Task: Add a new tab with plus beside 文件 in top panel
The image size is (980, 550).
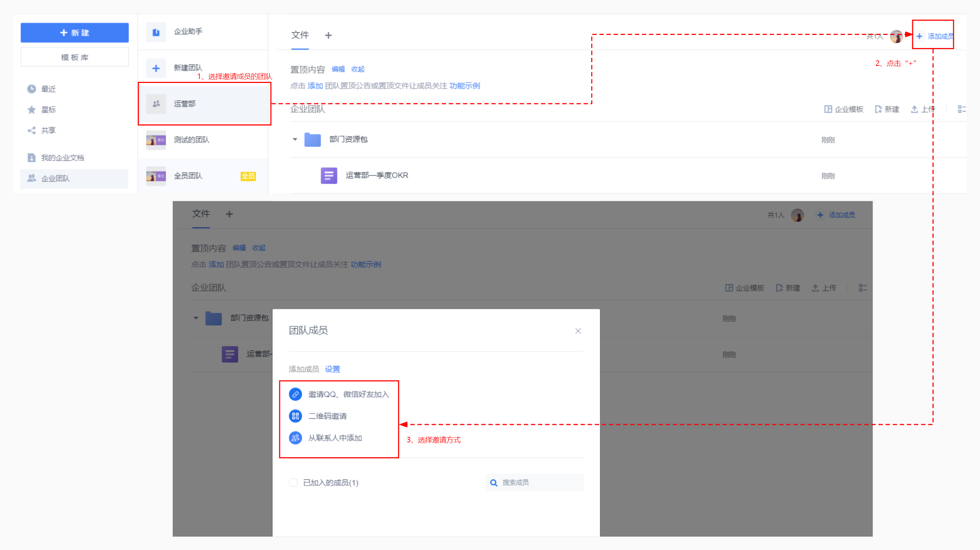Action: click(328, 35)
